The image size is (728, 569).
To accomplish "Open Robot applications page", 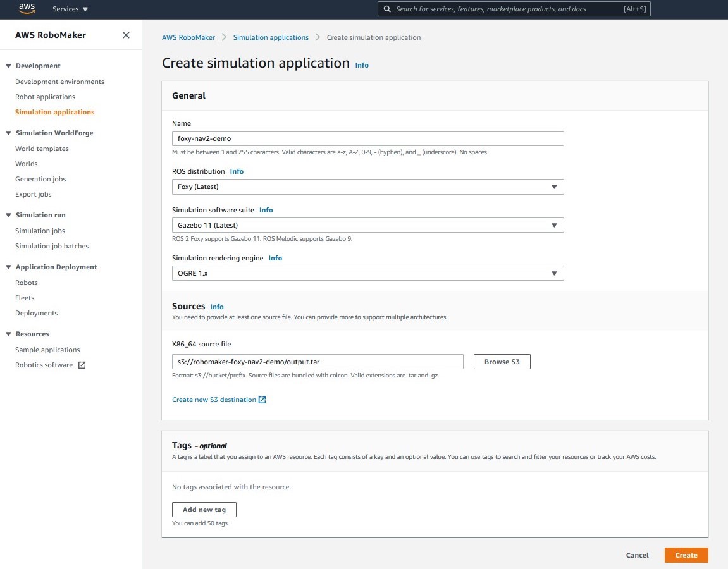I will pyautogui.click(x=45, y=97).
